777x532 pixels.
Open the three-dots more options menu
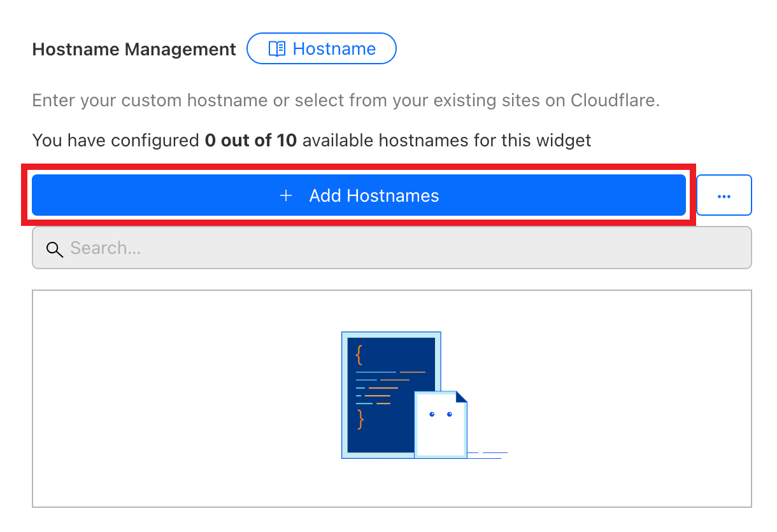tap(724, 195)
